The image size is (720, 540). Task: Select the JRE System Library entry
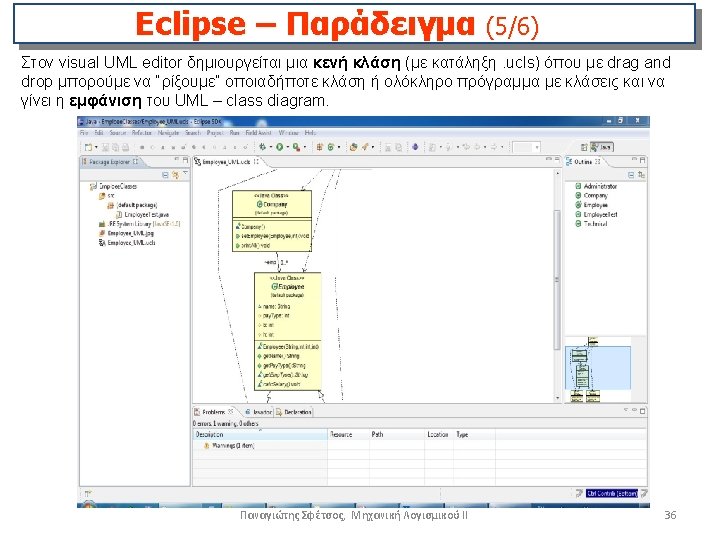(140, 224)
